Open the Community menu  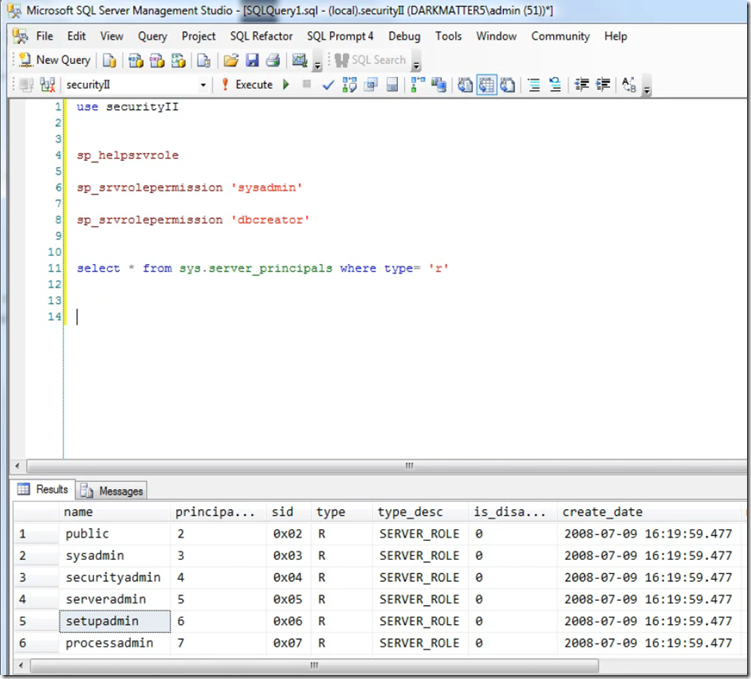(560, 36)
